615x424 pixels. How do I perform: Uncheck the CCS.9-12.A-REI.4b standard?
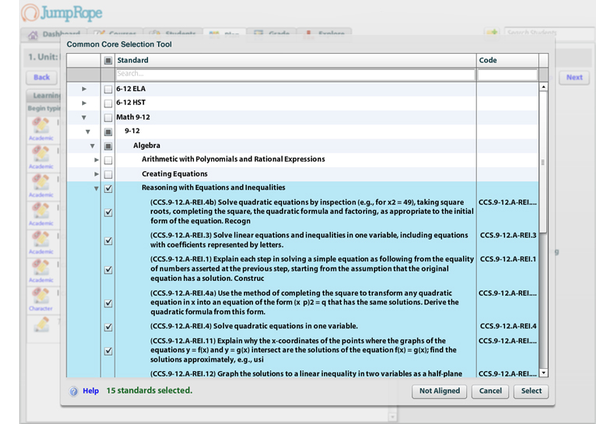[108, 212]
